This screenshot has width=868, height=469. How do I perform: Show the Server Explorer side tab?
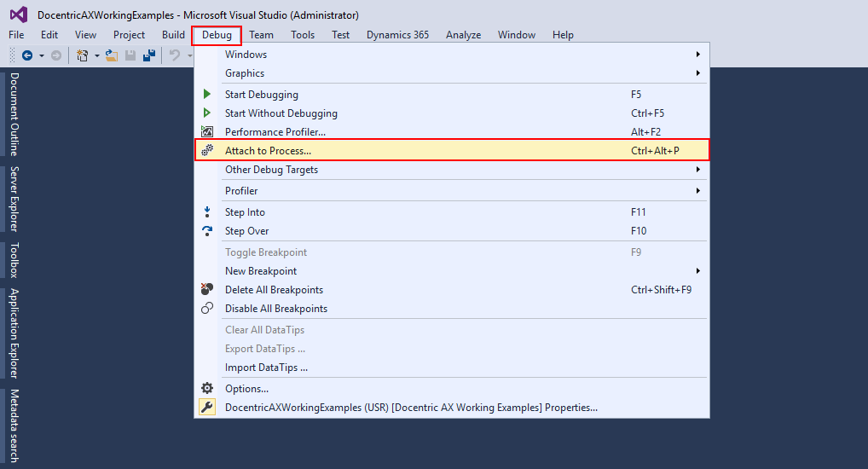pos(14,199)
